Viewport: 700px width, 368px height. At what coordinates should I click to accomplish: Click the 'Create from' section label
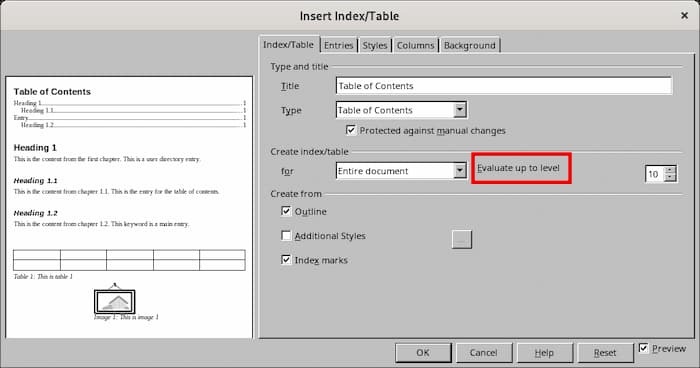pyautogui.click(x=296, y=194)
